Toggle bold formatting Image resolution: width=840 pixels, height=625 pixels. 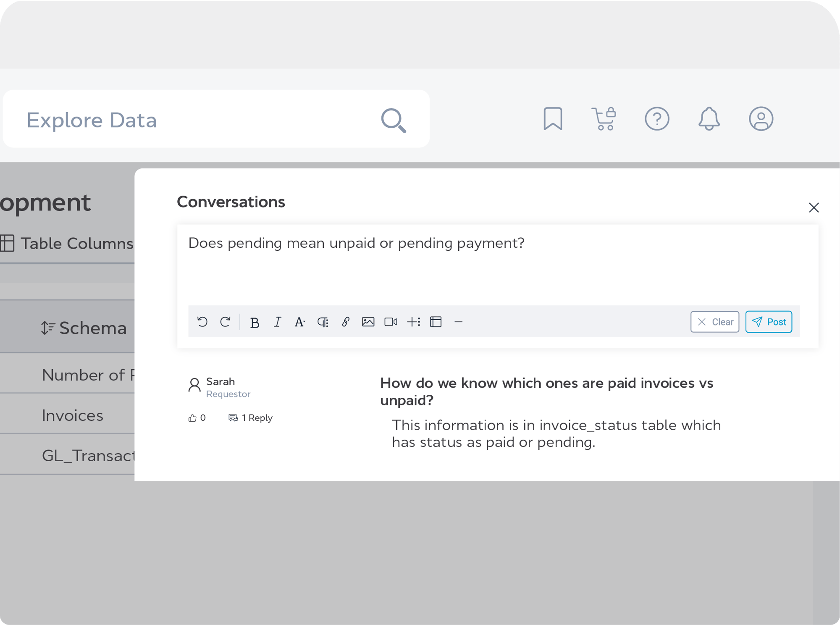pyautogui.click(x=255, y=323)
